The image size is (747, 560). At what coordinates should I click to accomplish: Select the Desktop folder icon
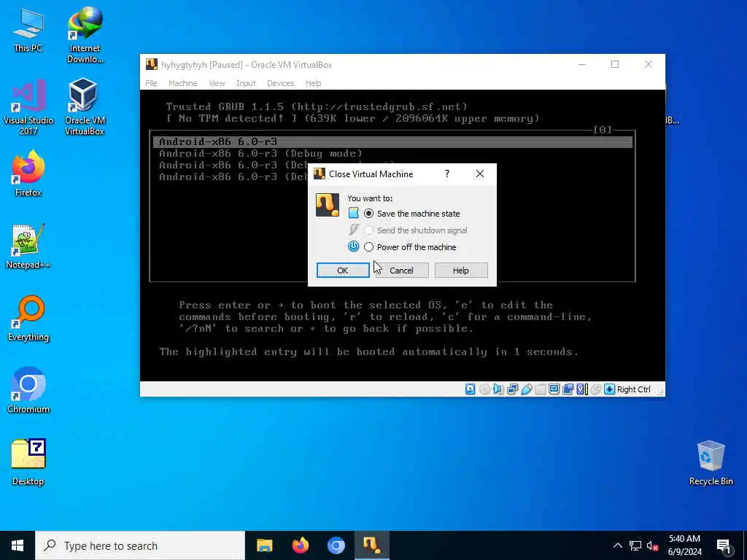pos(28,462)
